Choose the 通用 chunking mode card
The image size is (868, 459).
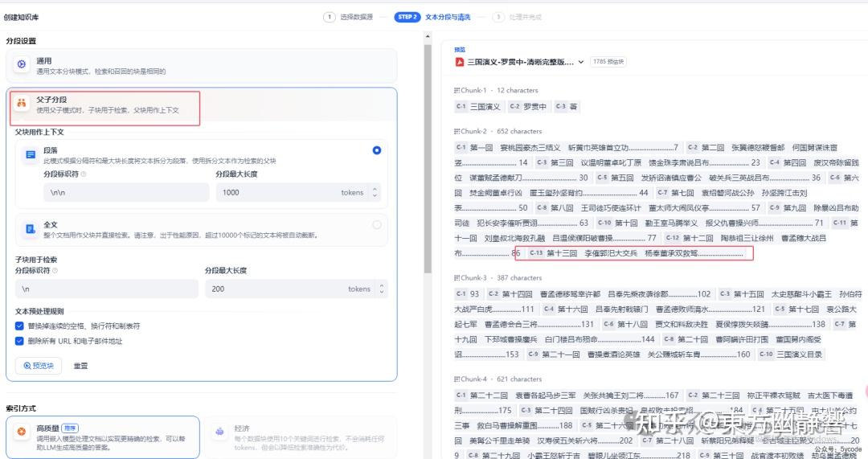(202, 65)
